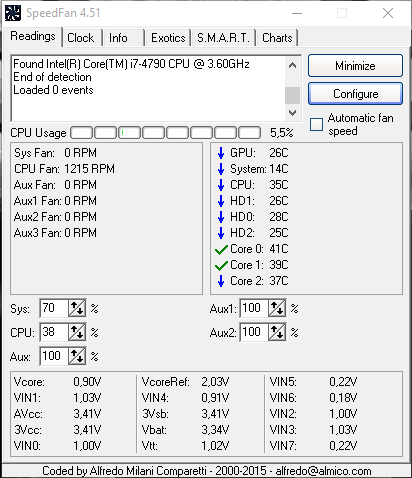Click the 'Loaded 0 events' log line
412x478 pixels.
pos(53,90)
